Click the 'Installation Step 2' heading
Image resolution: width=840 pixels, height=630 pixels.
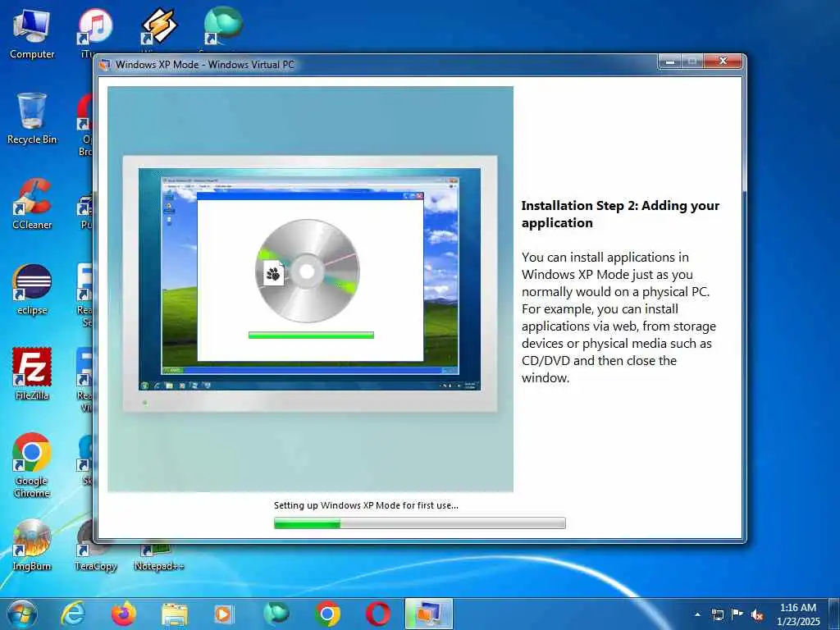coord(620,214)
